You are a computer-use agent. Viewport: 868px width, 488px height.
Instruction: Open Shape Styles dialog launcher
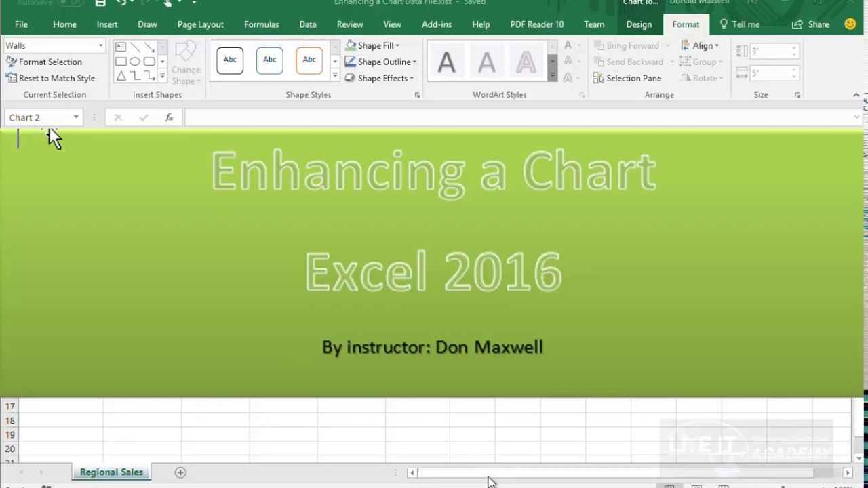pos(417,95)
